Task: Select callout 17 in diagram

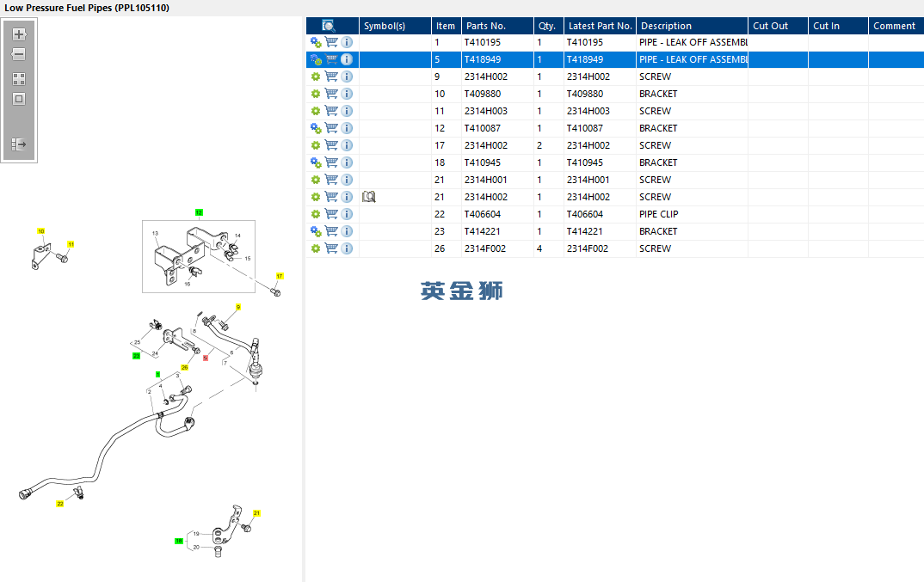Action: (x=280, y=276)
